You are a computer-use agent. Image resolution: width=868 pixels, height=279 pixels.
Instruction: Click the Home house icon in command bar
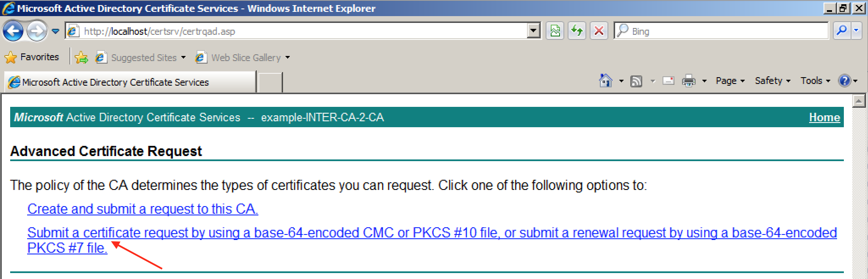click(x=606, y=81)
